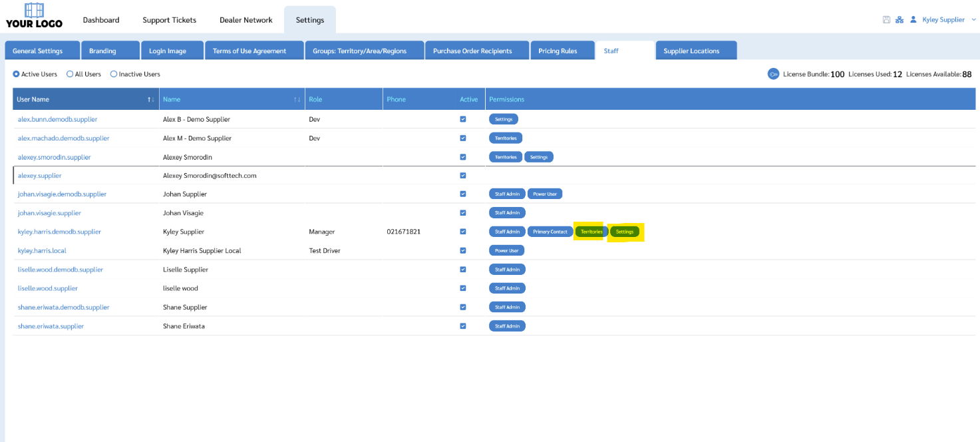Click the license key icon
This screenshot has height=442, width=980.
pyautogui.click(x=773, y=74)
